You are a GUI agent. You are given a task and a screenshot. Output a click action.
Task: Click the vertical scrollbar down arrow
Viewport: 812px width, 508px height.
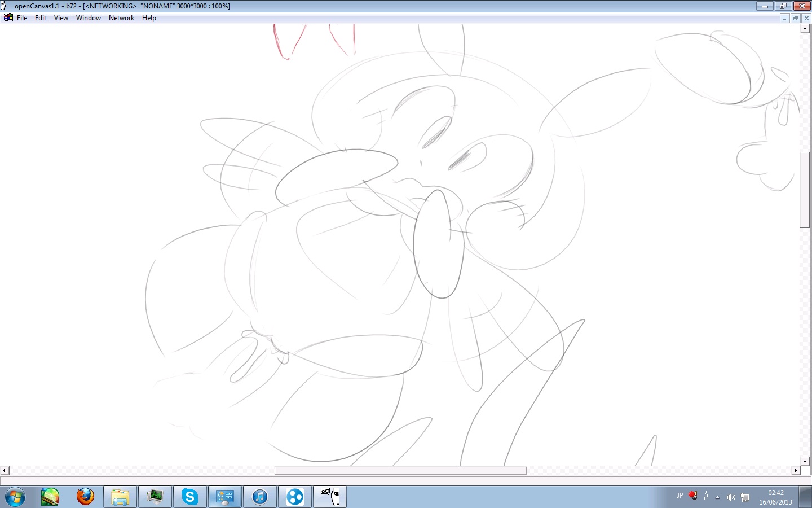[805, 461]
